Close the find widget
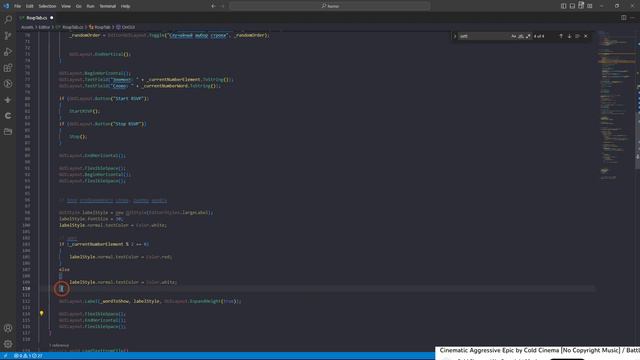Screen dimensions: 640x360 tap(586, 36)
